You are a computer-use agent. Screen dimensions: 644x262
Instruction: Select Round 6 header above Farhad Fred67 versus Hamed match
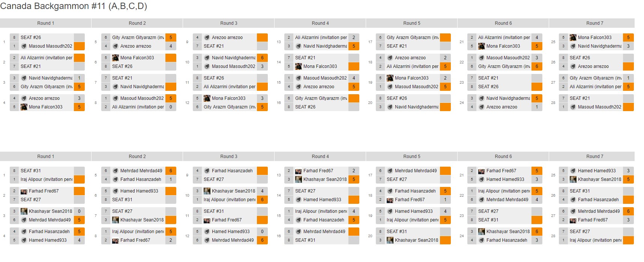tap(503, 157)
